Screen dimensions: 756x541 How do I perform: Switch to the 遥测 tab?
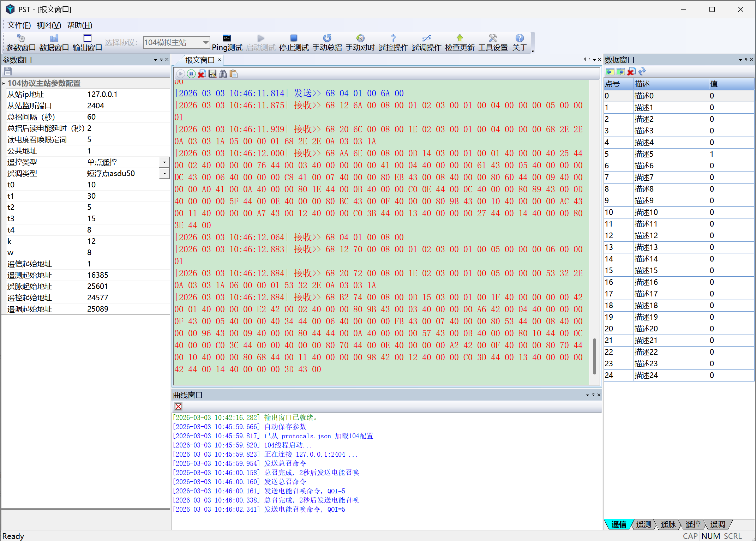click(643, 525)
